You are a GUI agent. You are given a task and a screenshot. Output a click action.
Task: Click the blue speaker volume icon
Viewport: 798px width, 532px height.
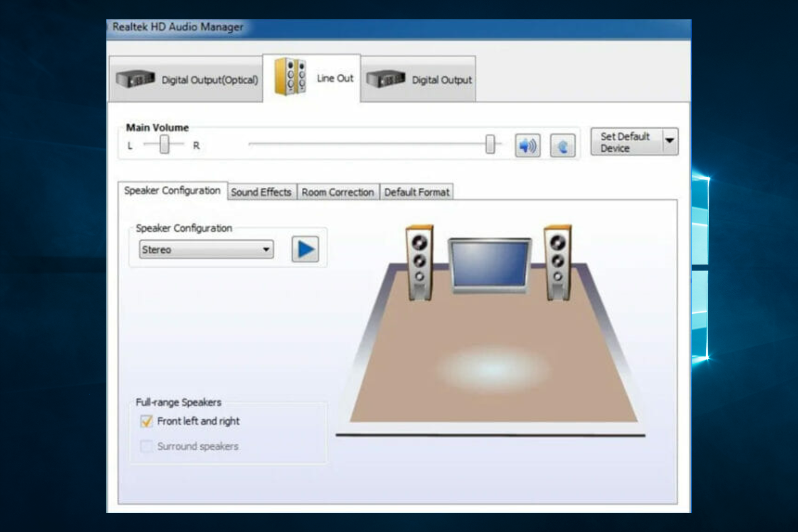pos(527,145)
